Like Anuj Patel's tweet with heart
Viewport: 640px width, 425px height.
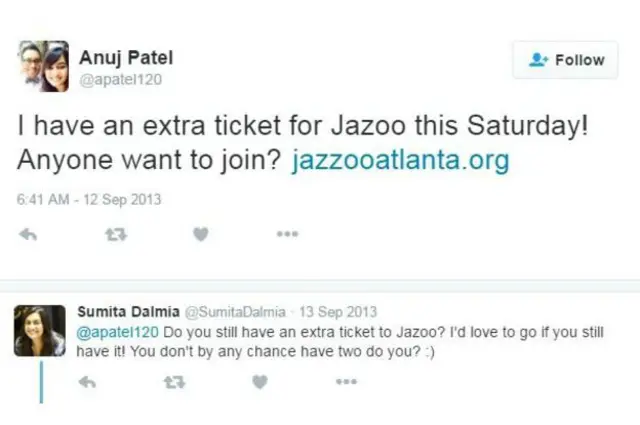200,234
